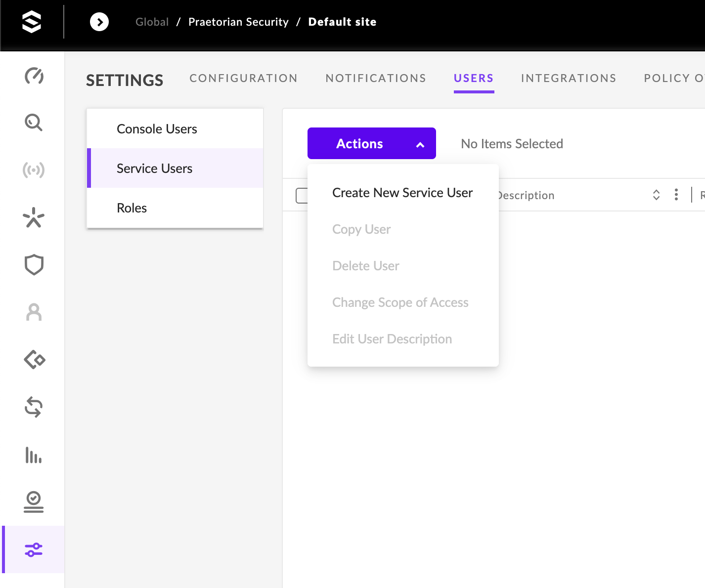Go to Global scope in breadcrumb

(152, 22)
